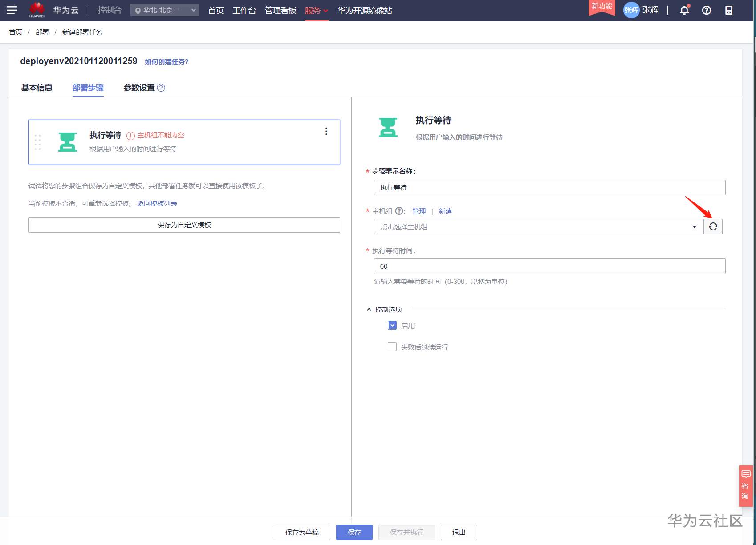The height and width of the screenshot is (545, 756).
Task: Enable 失败后继续运行 checkbox
Action: pyautogui.click(x=392, y=347)
